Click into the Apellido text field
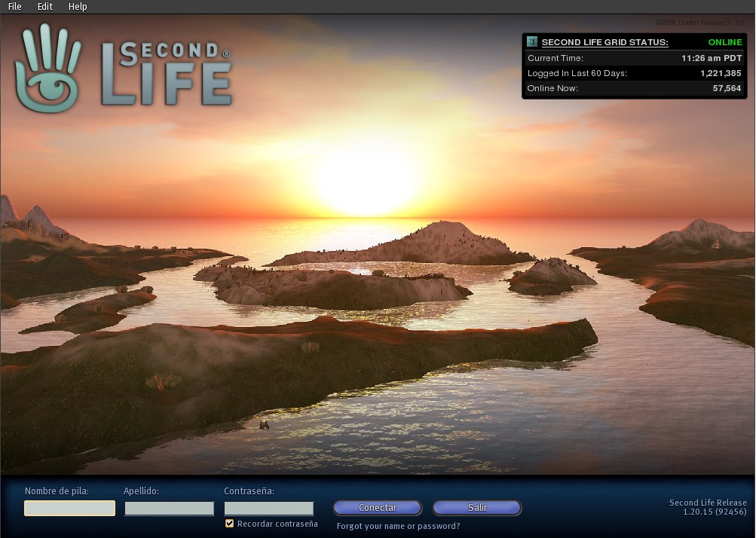The image size is (756, 538). point(169,509)
